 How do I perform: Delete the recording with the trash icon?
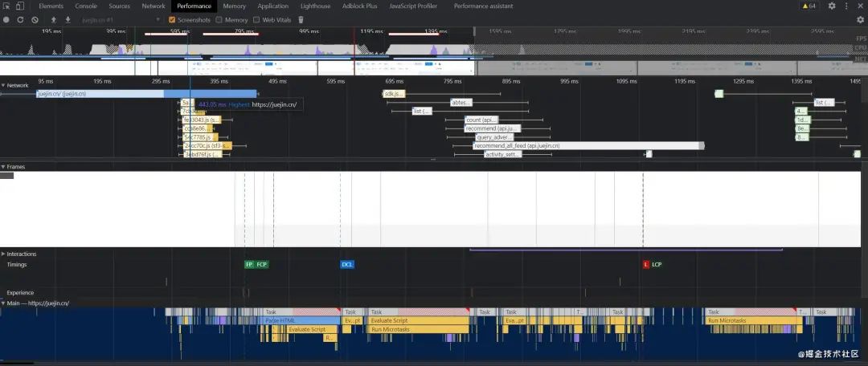click(301, 20)
